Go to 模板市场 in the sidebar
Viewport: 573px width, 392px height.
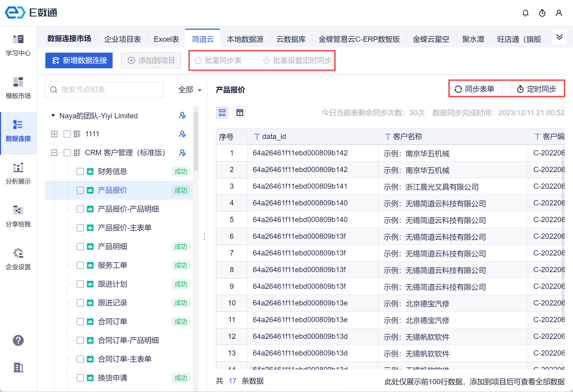(18, 88)
